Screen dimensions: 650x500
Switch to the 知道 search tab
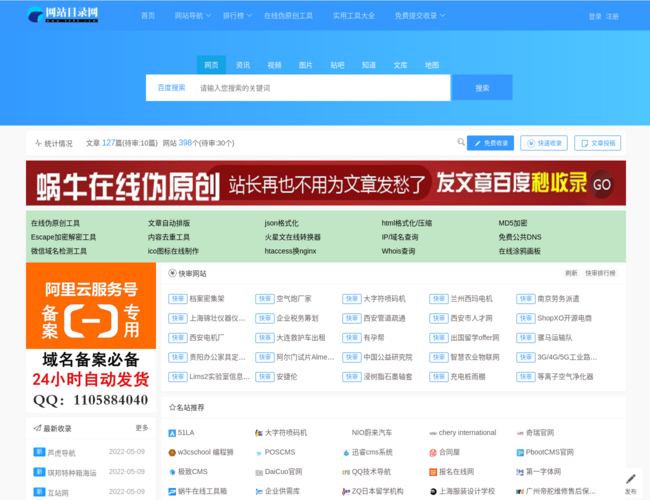369,65
